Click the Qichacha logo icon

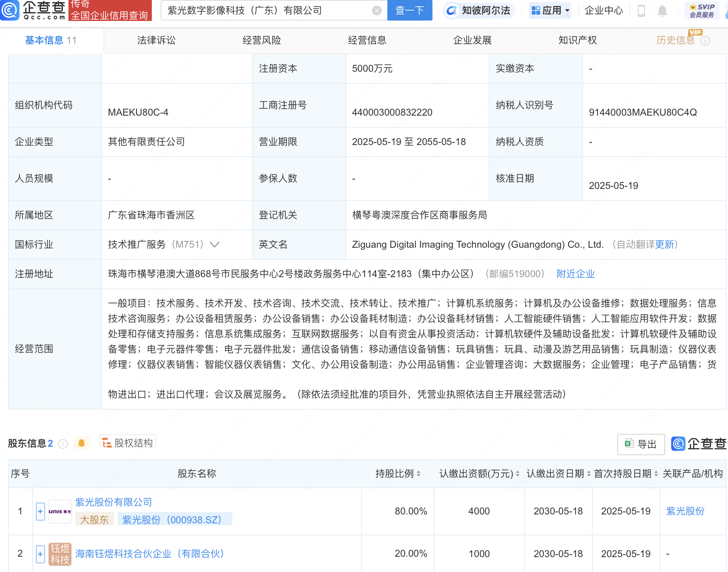pos(10,10)
